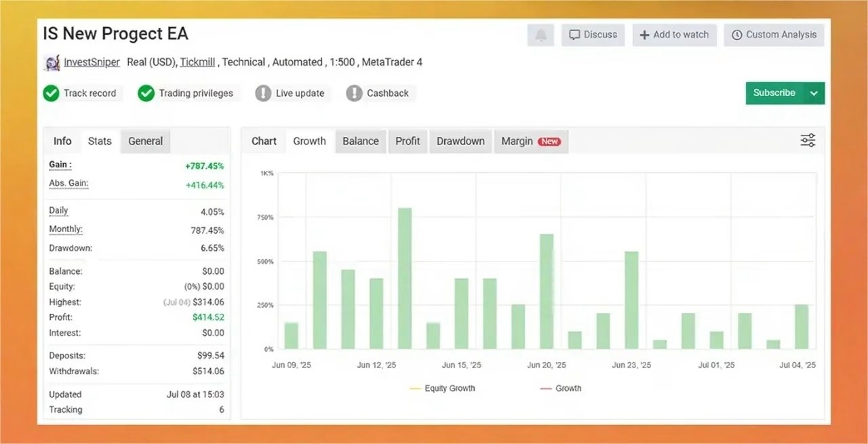This screenshot has height=444, width=868.
Task: Click the Track record green check icon
Action: pyautogui.click(x=51, y=94)
